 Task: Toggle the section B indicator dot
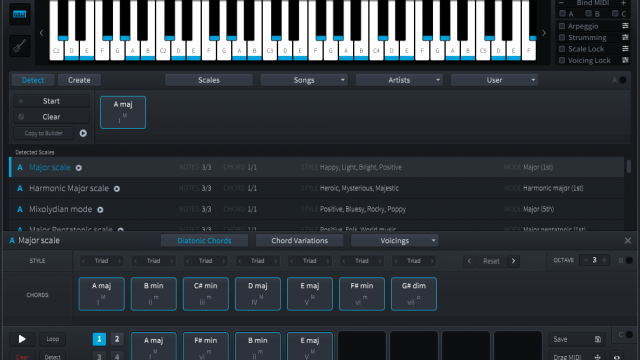click(629, 260)
